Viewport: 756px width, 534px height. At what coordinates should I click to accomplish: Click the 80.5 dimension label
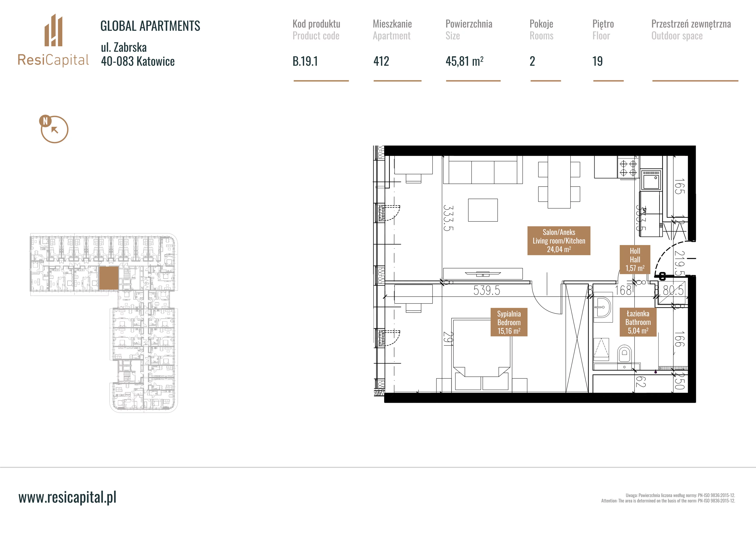(x=673, y=291)
